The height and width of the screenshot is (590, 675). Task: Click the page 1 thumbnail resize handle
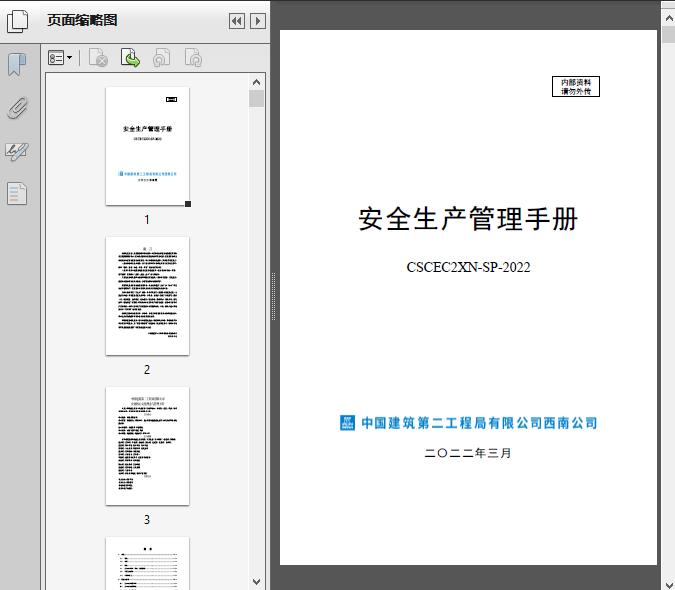click(x=188, y=204)
